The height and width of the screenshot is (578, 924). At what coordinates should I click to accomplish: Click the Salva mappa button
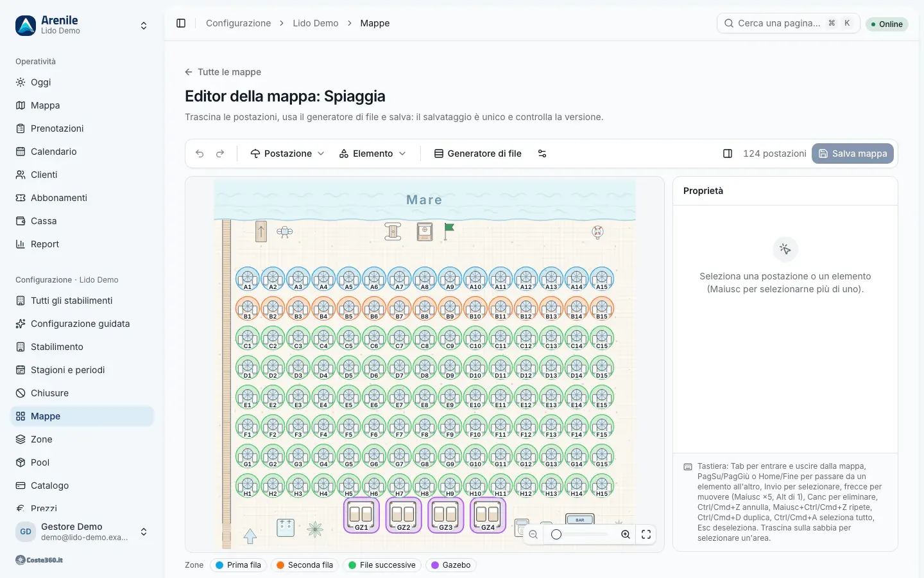pos(853,153)
